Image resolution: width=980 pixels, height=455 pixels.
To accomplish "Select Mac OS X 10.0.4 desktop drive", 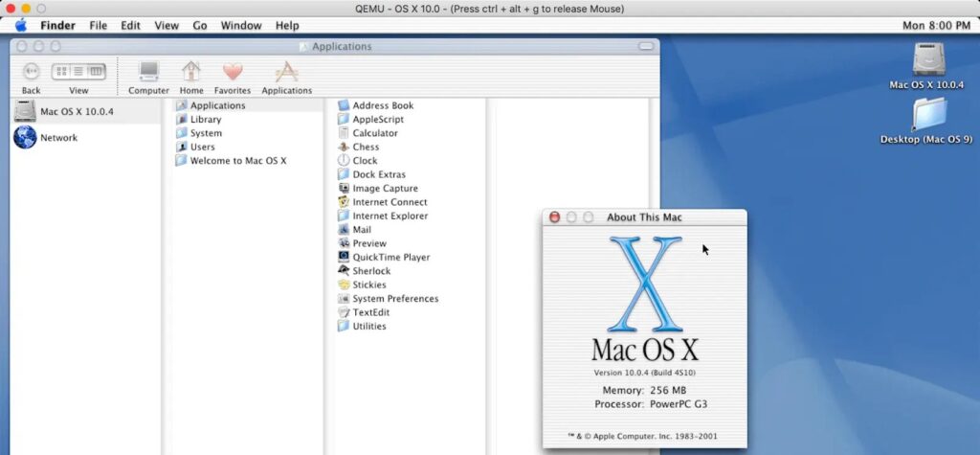I will pyautogui.click(x=926, y=66).
